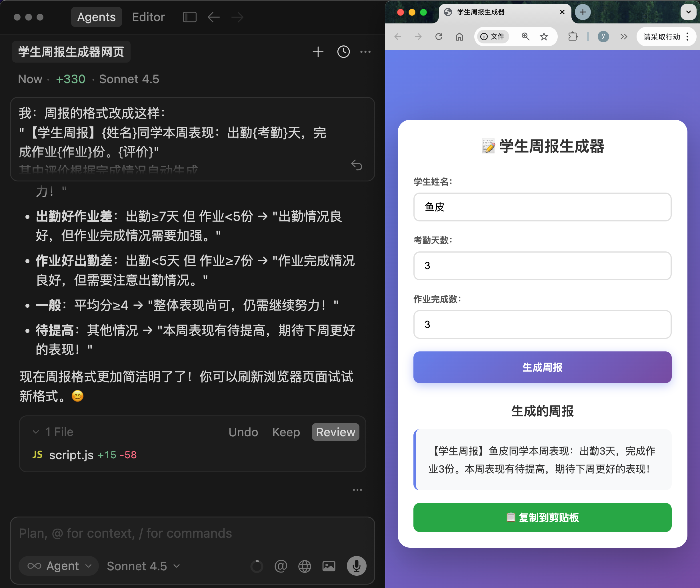Click the attach image icon

click(x=329, y=566)
